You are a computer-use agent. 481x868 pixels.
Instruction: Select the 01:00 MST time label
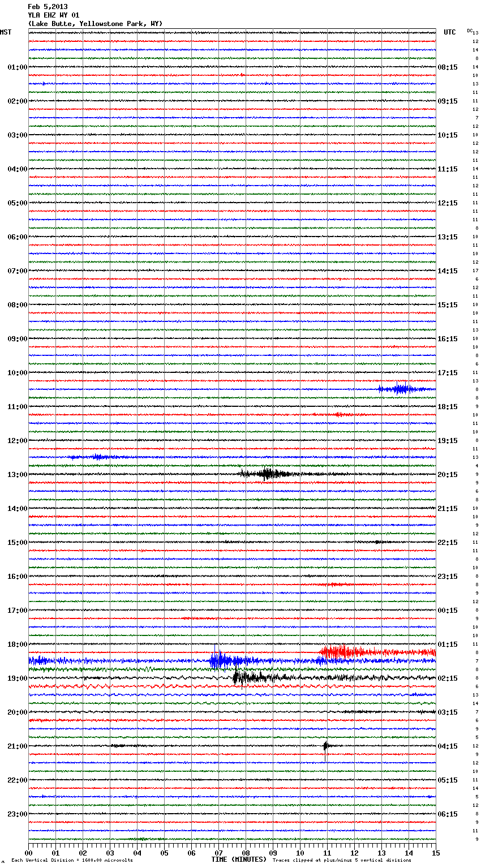tap(18, 67)
